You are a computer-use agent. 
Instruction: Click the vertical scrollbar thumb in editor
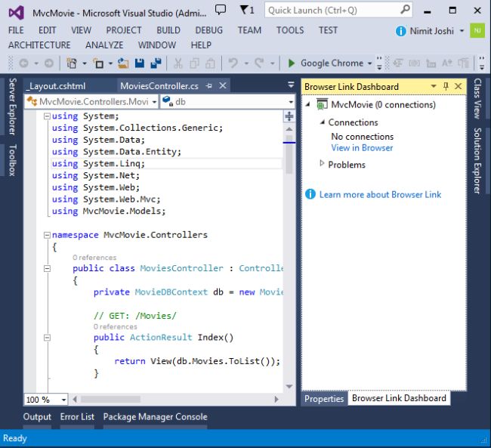[289, 155]
